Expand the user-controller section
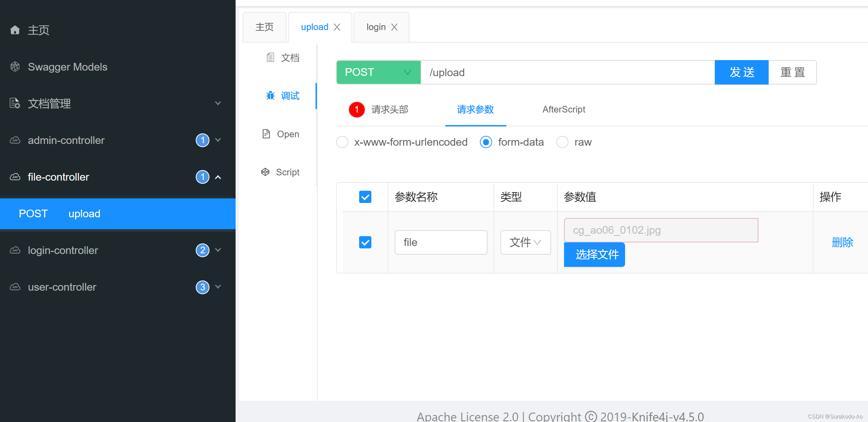The image size is (868, 422). click(x=218, y=287)
